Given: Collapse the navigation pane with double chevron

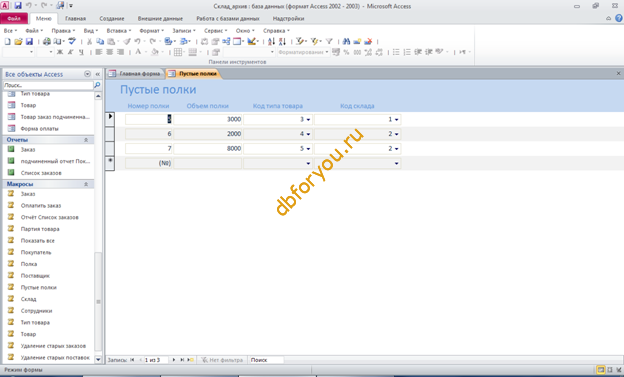Looking at the screenshot, I should pos(98,74).
